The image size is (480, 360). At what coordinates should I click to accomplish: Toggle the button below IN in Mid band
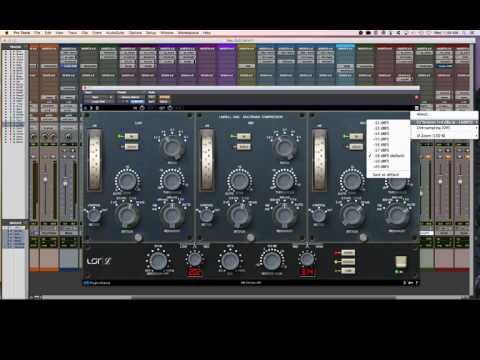[244, 147]
